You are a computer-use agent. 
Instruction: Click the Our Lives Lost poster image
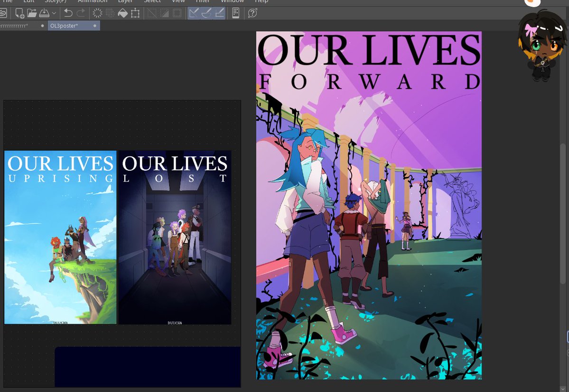175,237
